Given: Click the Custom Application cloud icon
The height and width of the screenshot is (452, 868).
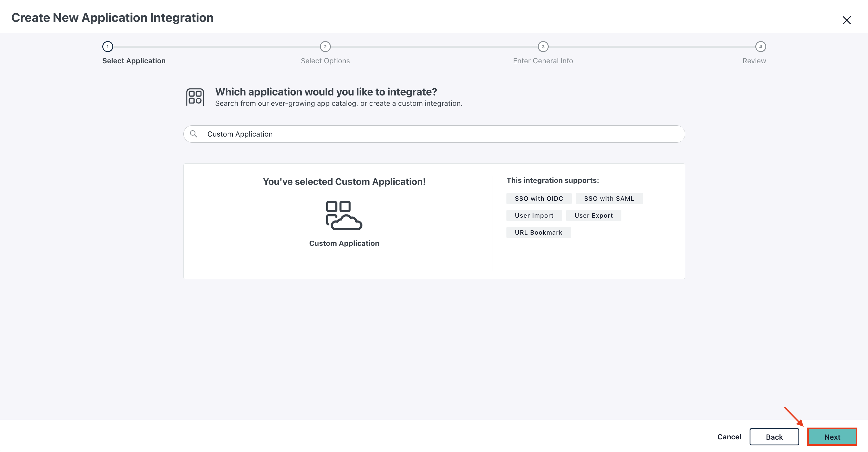Looking at the screenshot, I should click(344, 215).
